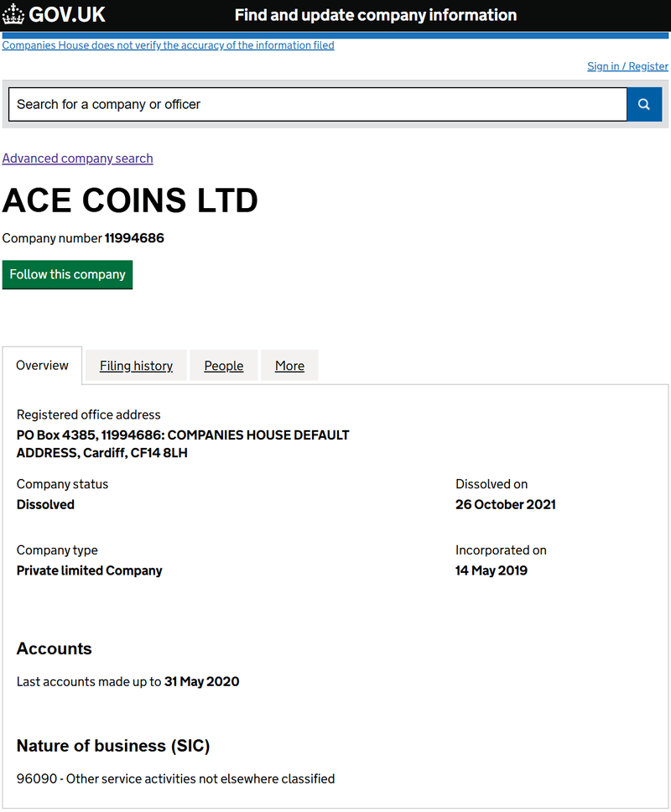Click the Dissolved company status value
The image size is (671, 812).
click(45, 504)
